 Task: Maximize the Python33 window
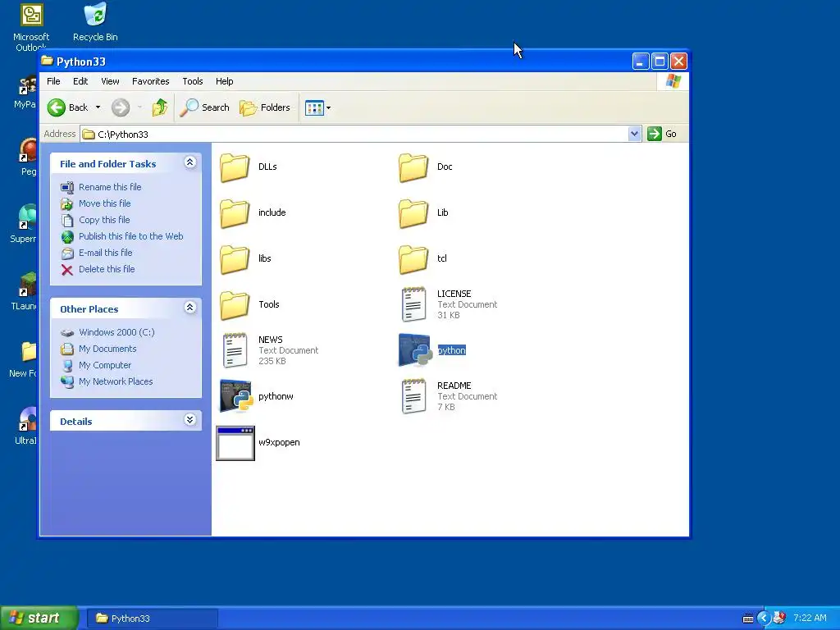(x=660, y=62)
